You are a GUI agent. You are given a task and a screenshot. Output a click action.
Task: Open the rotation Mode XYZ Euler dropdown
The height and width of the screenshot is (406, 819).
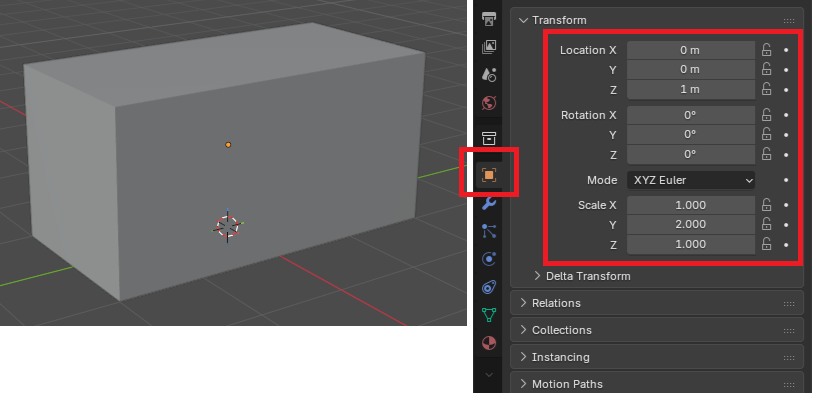[691, 180]
